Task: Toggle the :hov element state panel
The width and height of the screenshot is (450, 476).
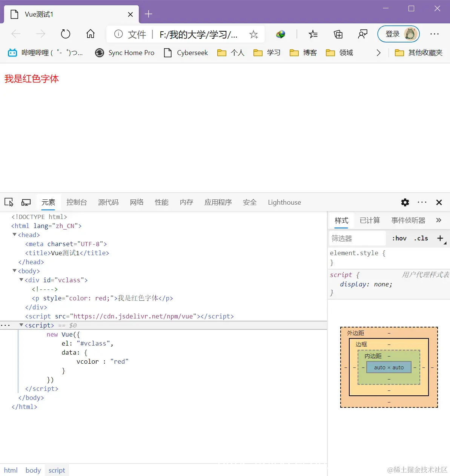Action: (399, 238)
